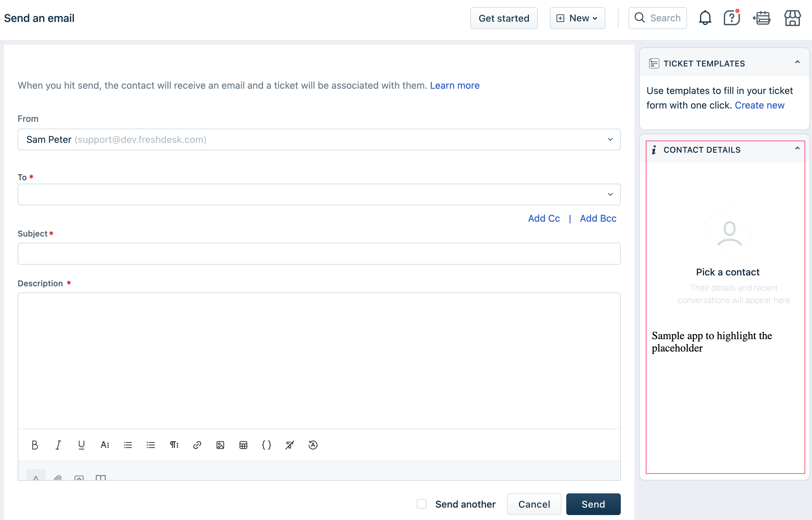Click the Subject input field
This screenshot has height=520, width=812.
[319, 253]
